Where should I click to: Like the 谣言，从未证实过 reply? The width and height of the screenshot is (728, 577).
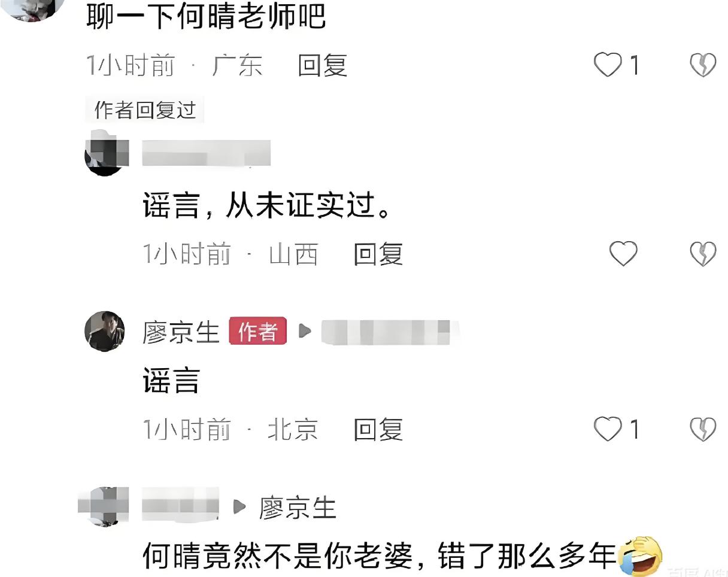(x=623, y=254)
